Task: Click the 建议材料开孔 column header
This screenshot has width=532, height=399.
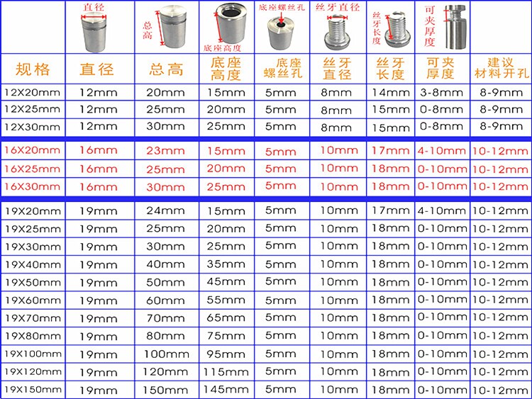Action: tap(501, 68)
